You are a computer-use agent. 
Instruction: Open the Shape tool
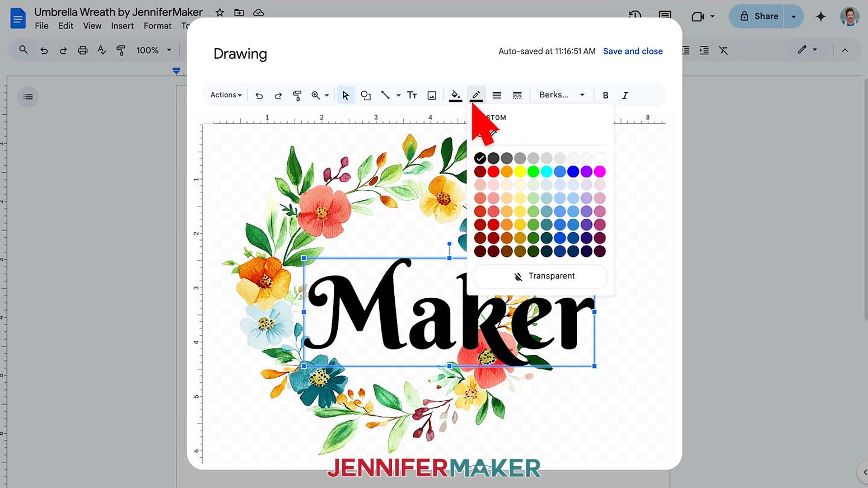pyautogui.click(x=366, y=96)
